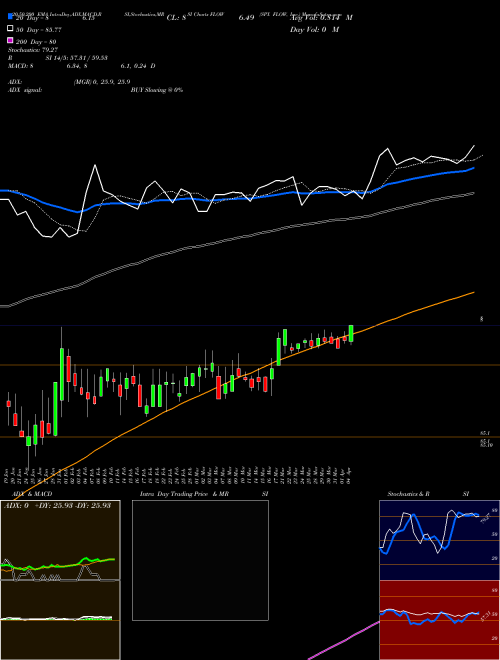
Task: Open the empty intraday trading price chart
Action: 200,560
